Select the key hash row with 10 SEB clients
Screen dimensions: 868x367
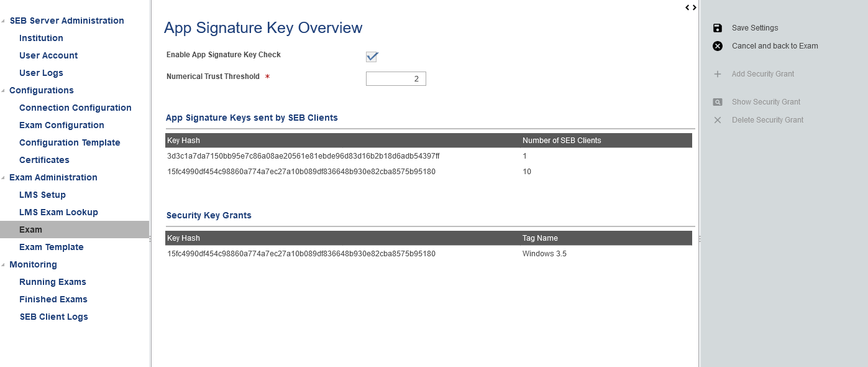tap(429, 172)
